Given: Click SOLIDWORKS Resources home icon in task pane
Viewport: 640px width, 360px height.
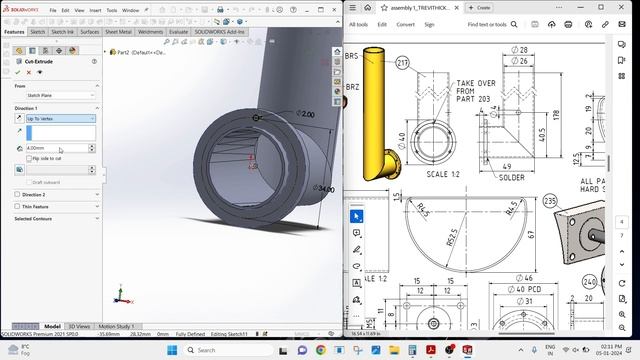Looking at the screenshot, I should 337,52.
